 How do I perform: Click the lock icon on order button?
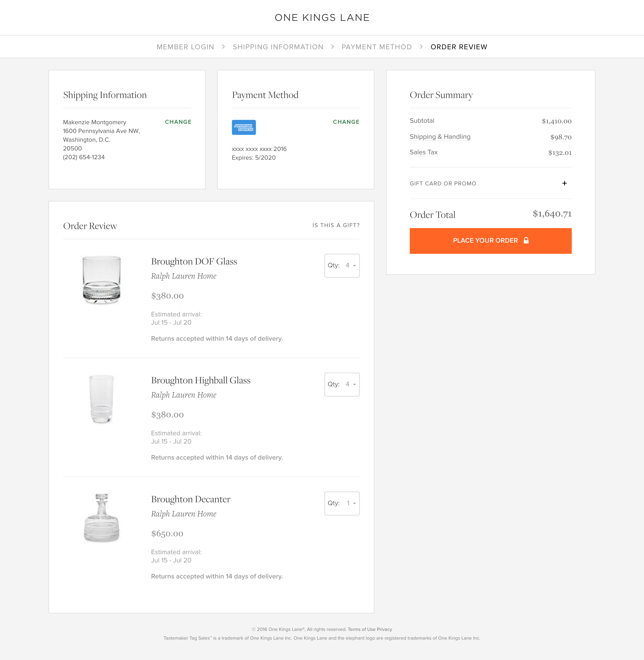click(526, 240)
